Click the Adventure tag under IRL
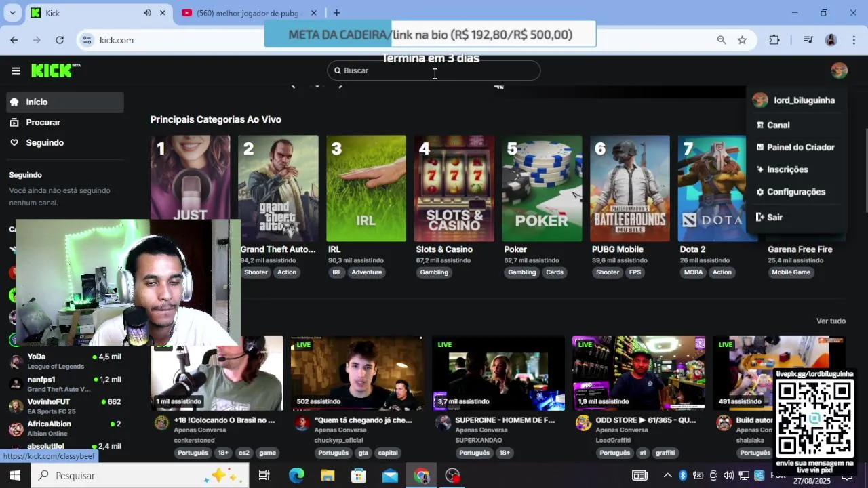The width and height of the screenshot is (868, 488). coord(367,272)
